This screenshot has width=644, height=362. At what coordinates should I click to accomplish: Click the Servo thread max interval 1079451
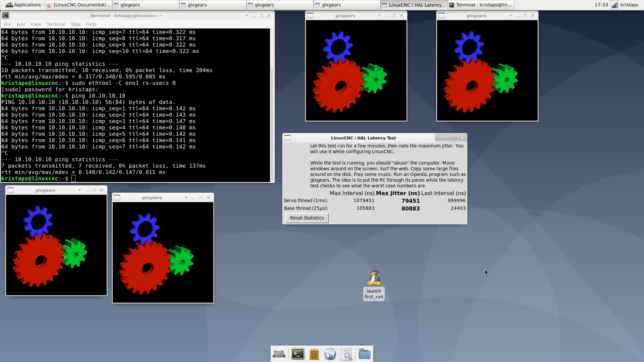pyautogui.click(x=364, y=200)
